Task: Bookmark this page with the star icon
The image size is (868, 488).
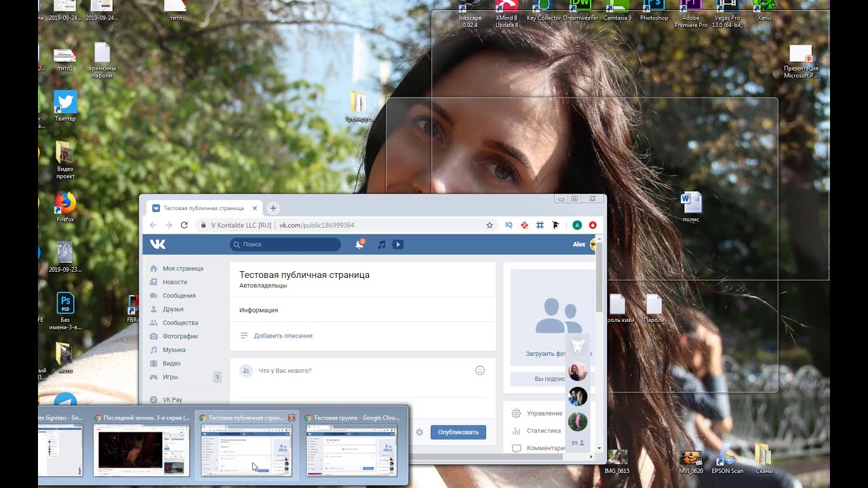Action: coord(490,225)
